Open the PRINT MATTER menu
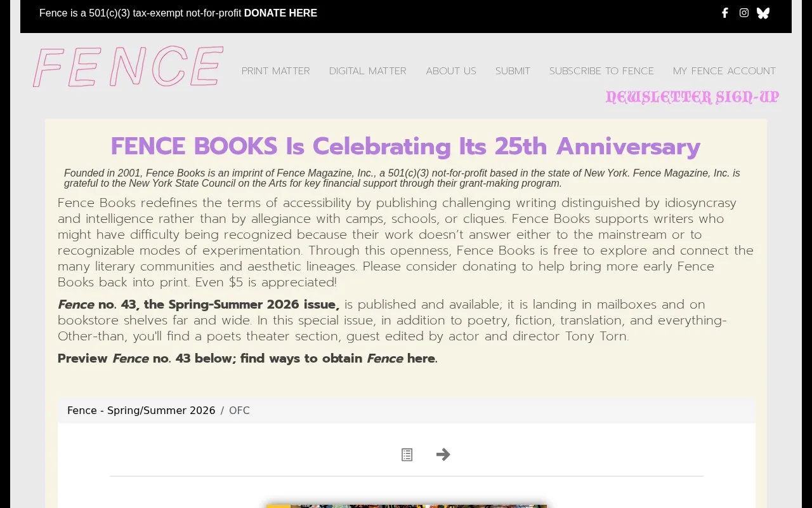The height and width of the screenshot is (508, 812). click(275, 70)
